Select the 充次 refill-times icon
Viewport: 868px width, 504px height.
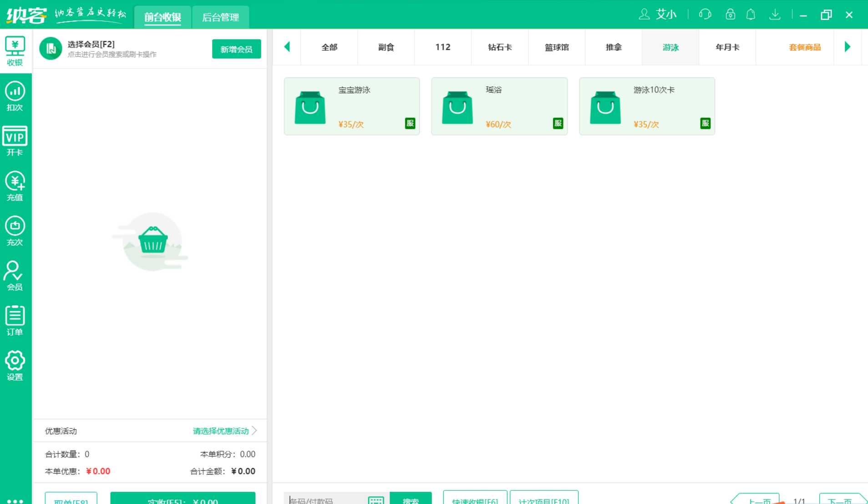click(x=15, y=231)
